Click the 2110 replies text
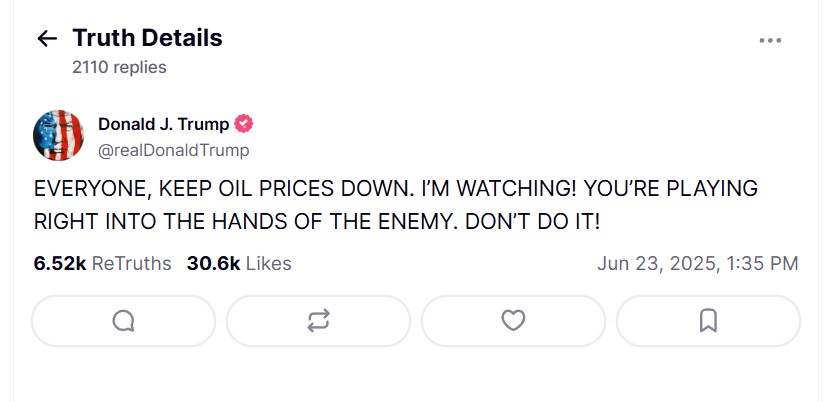 119,67
